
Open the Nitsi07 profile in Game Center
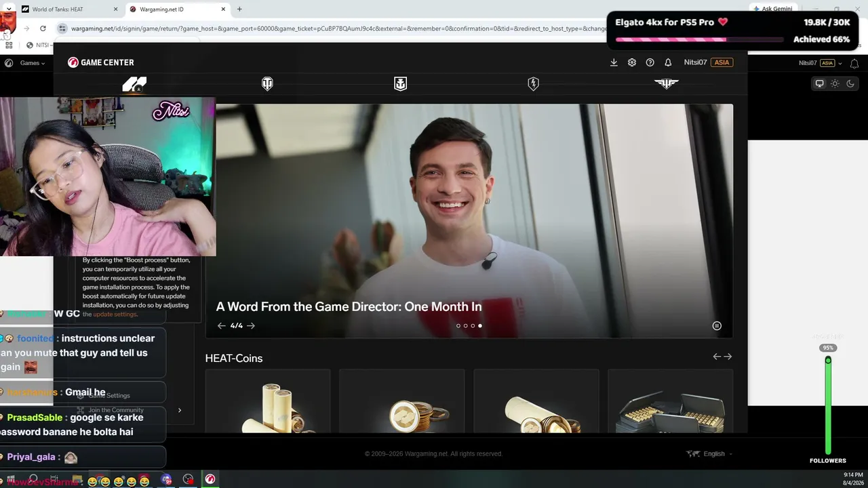[695, 62]
